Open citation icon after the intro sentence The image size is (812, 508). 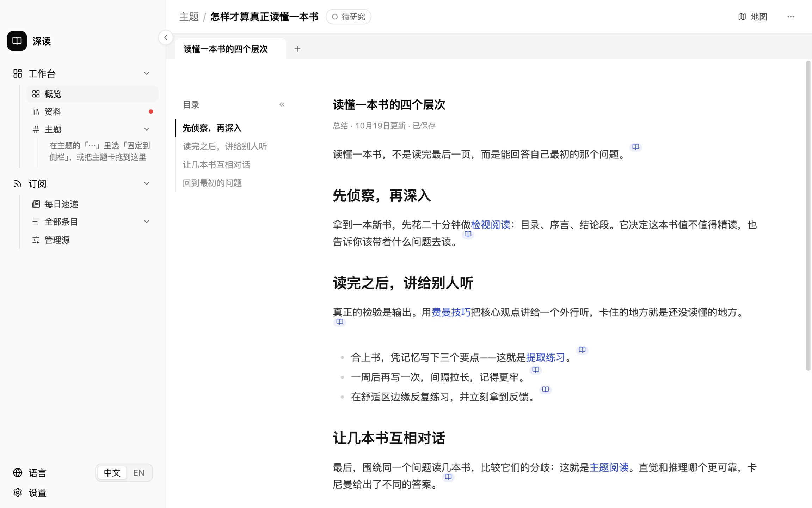tap(635, 147)
